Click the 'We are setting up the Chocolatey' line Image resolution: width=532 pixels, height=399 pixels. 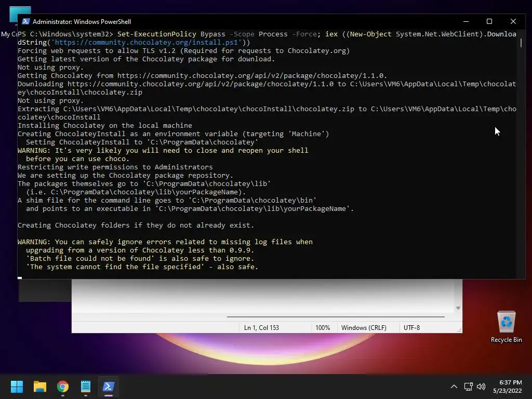(x=126, y=176)
